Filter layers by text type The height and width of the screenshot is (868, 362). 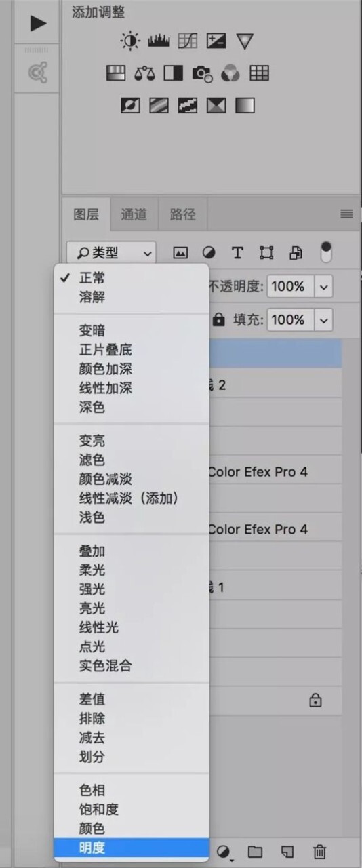(x=237, y=253)
